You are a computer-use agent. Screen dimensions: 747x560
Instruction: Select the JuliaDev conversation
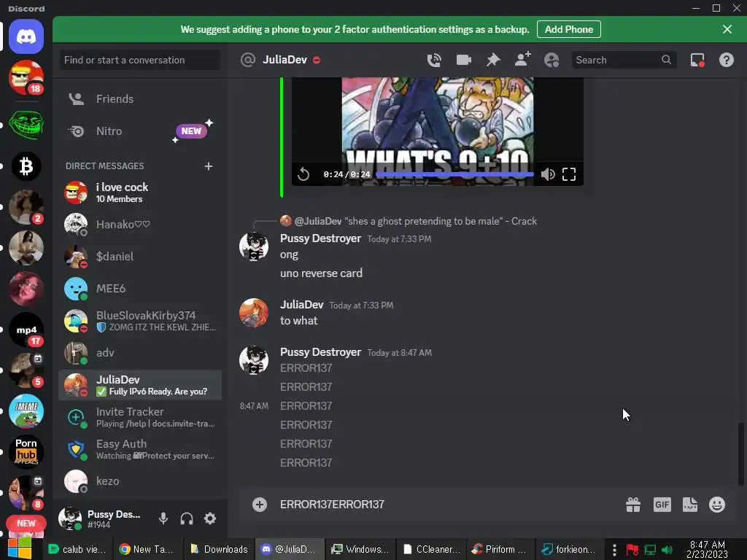coord(139,385)
